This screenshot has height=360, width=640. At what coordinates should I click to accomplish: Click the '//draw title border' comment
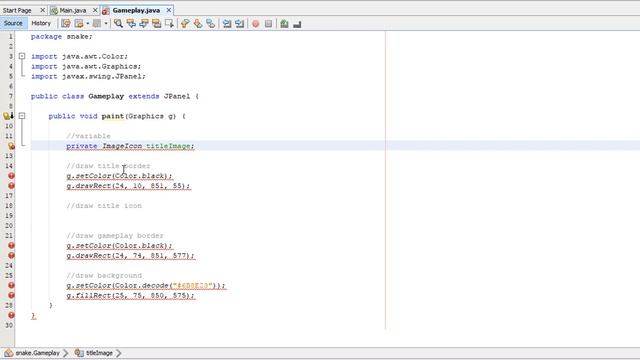pyautogui.click(x=108, y=166)
